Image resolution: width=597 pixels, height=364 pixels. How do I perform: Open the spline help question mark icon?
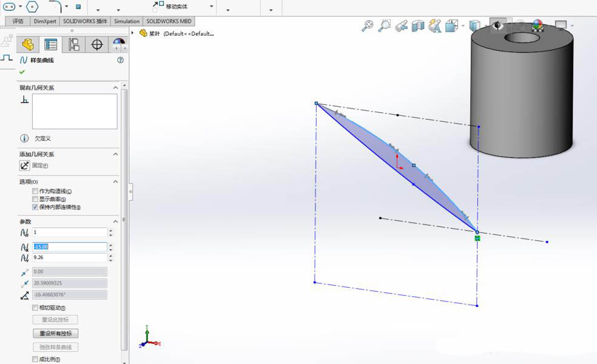120,61
